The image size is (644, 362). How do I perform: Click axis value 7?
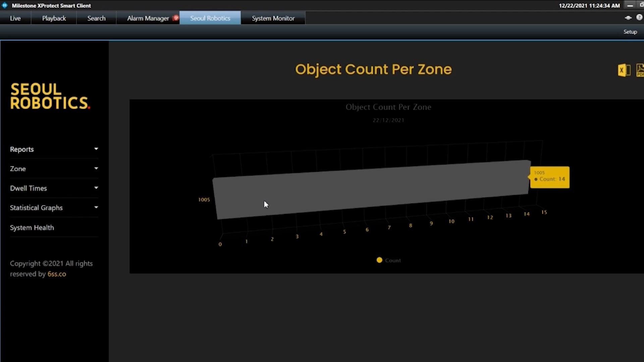(389, 228)
